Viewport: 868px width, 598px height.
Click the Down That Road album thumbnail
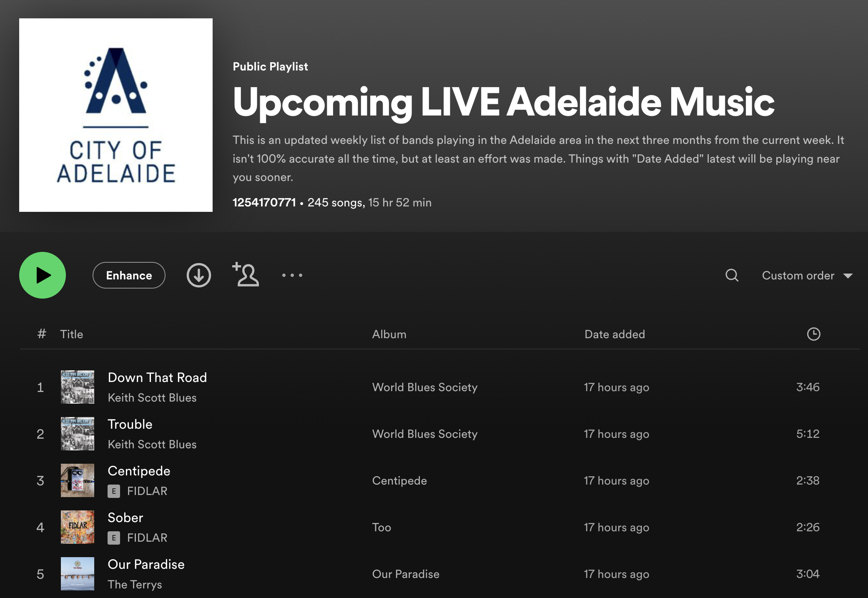tap(78, 387)
